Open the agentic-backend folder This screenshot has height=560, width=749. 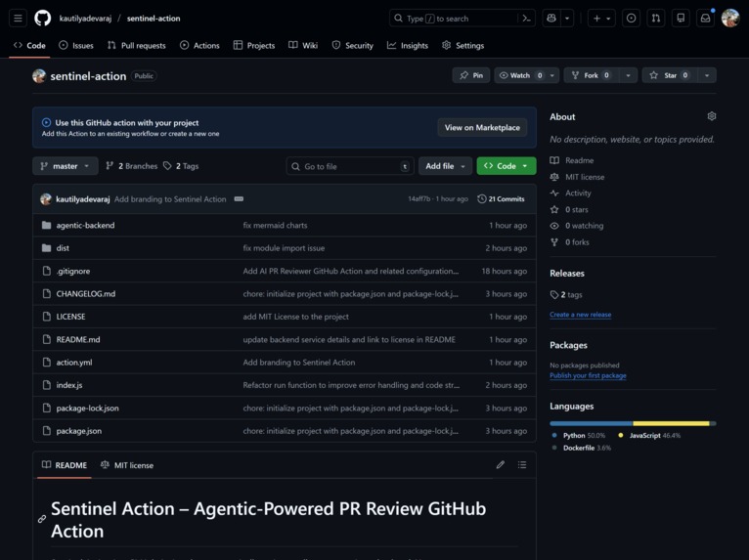pos(85,226)
